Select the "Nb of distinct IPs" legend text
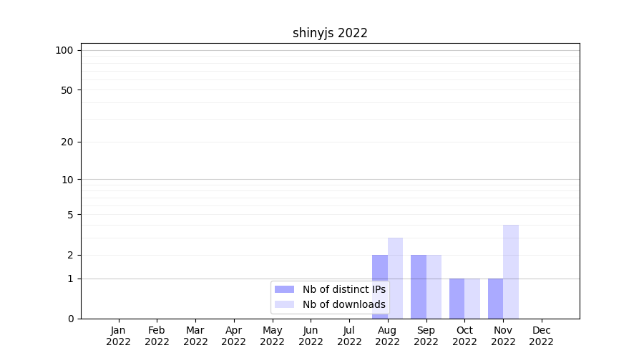 tap(343, 289)
